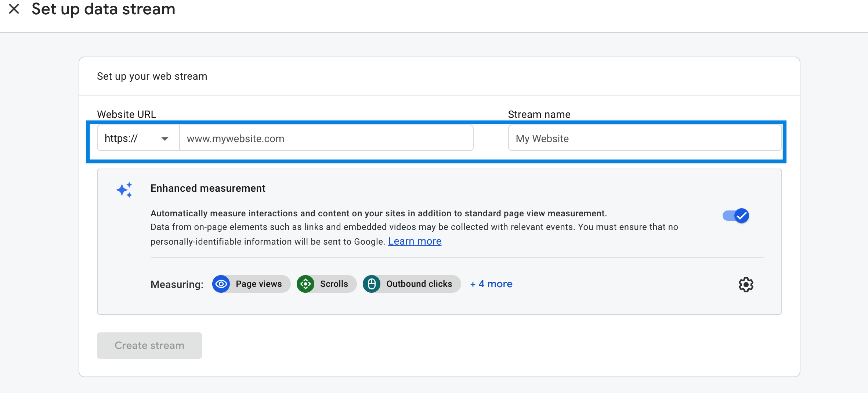Open the https:// protocol dropdown
Viewport: 868px width, 393px height.
pos(138,138)
